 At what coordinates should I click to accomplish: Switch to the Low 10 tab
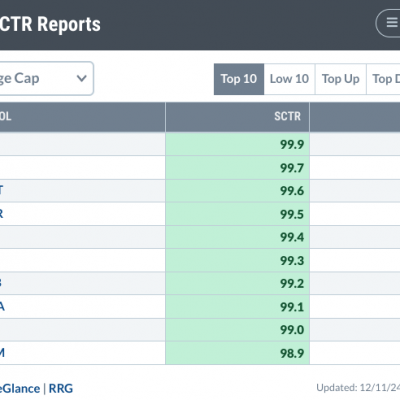(289, 79)
